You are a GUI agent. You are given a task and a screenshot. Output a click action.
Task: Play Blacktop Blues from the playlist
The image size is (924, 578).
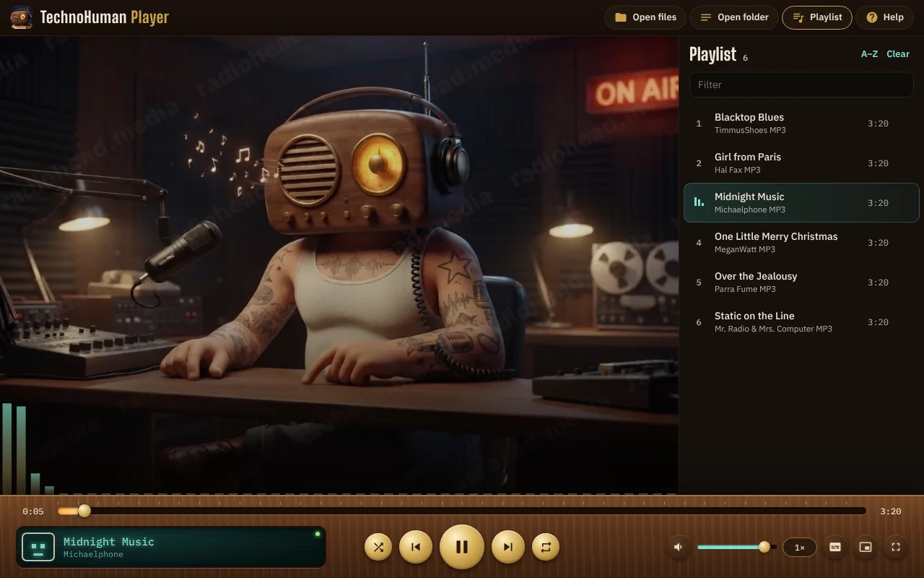(801, 124)
